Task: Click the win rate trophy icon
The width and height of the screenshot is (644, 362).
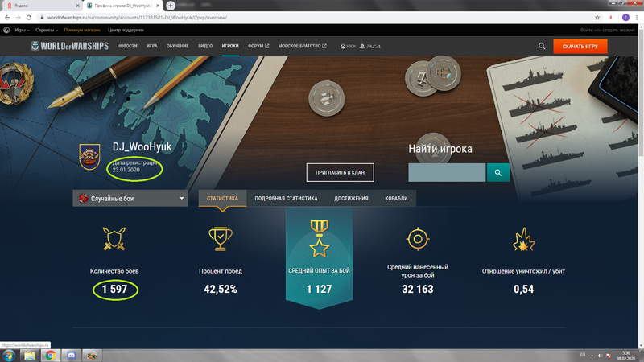Action: point(221,238)
